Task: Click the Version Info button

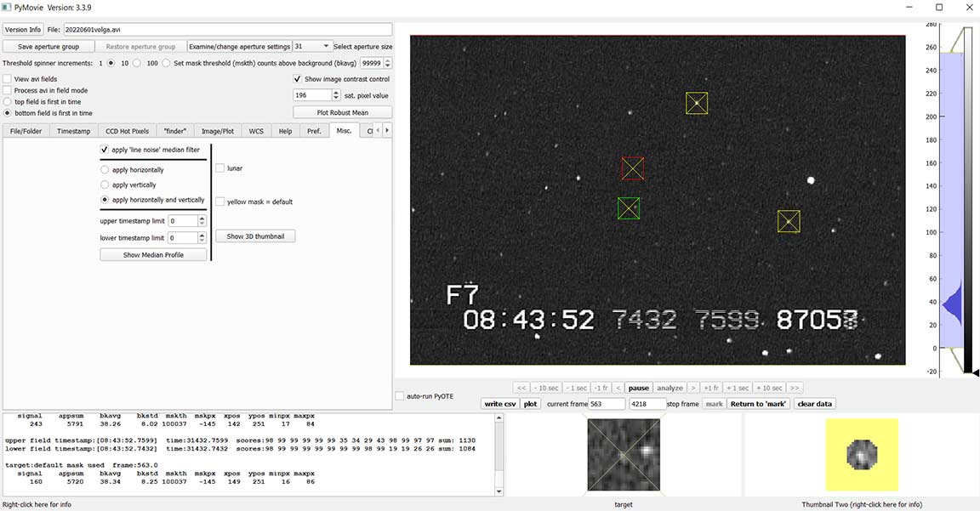Action: (x=22, y=30)
